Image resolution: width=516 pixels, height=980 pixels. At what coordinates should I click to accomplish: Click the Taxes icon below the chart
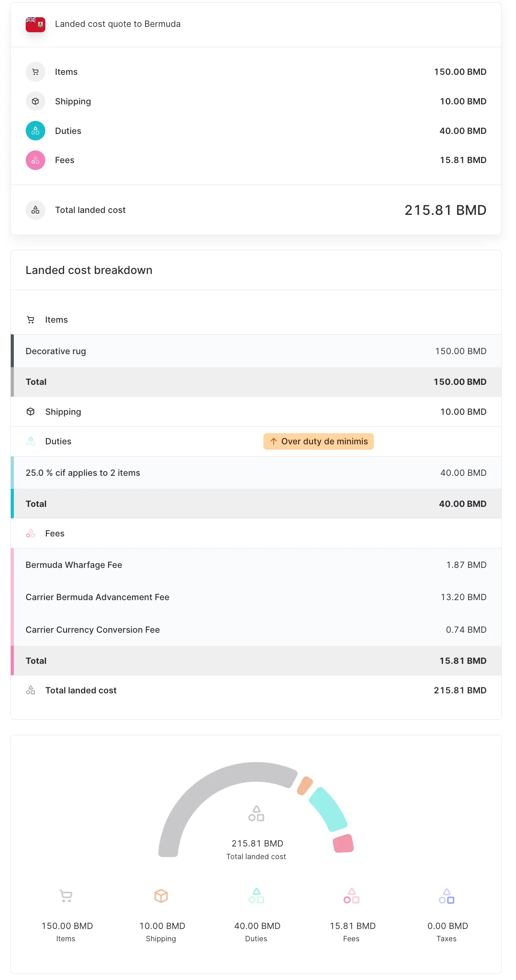(x=447, y=897)
